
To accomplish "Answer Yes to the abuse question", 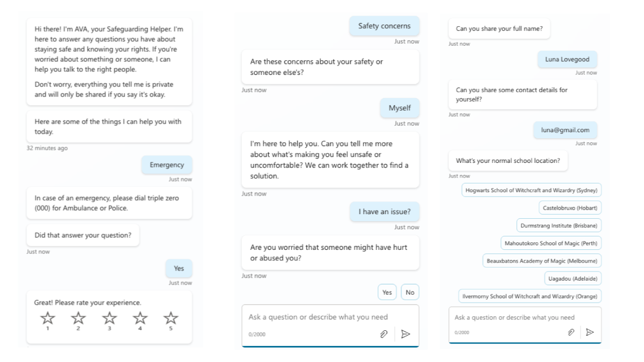I will pos(387,292).
